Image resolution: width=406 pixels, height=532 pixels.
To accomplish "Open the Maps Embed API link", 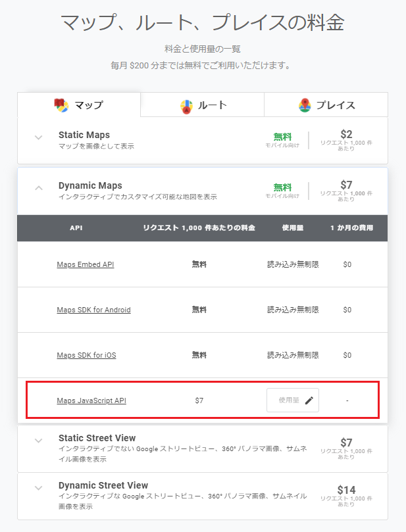I will pyautogui.click(x=86, y=264).
